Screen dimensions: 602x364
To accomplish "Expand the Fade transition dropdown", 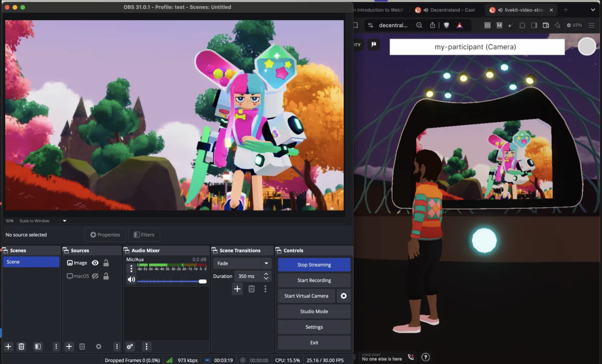I will click(x=266, y=263).
